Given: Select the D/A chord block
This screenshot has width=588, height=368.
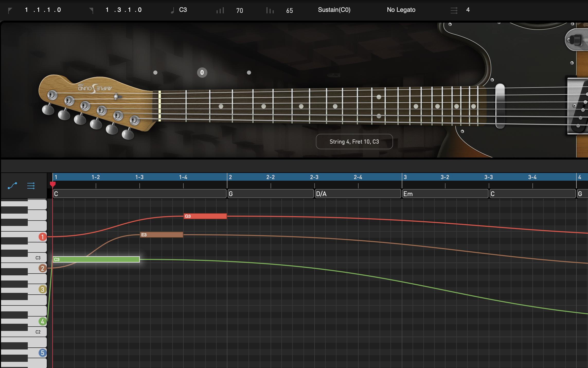Looking at the screenshot, I should 358,194.
